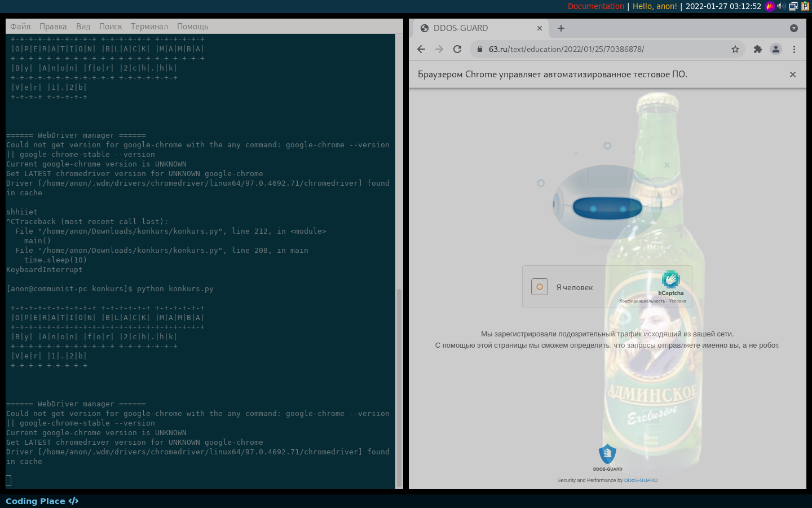Open the volume speaker icon in the tray
Viewport: 812px width, 508px height.
[x=781, y=6]
